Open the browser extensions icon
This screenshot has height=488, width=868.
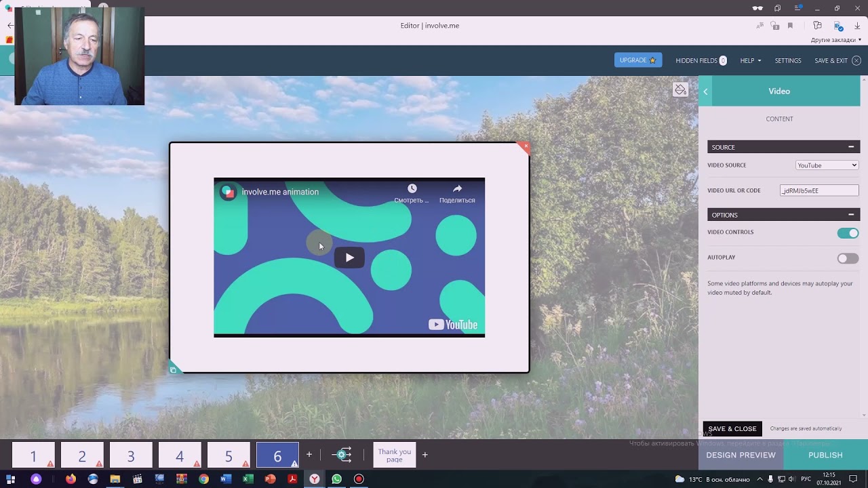817,26
